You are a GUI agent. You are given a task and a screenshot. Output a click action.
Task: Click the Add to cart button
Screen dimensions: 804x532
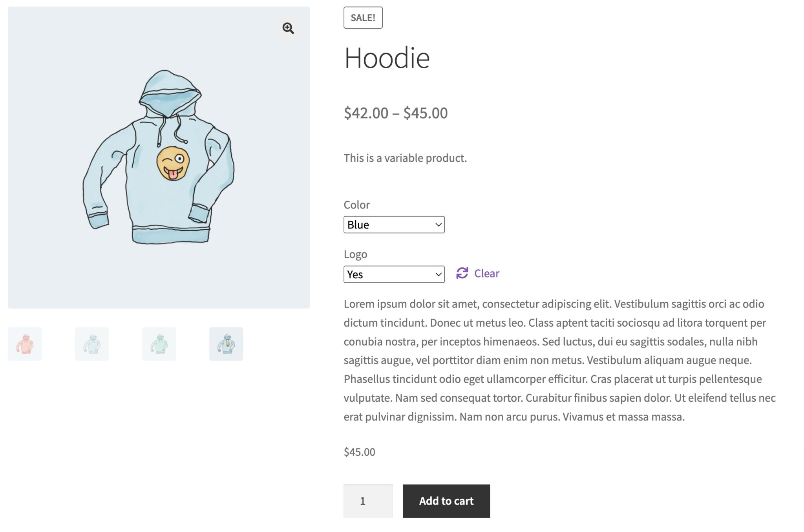[x=446, y=501]
